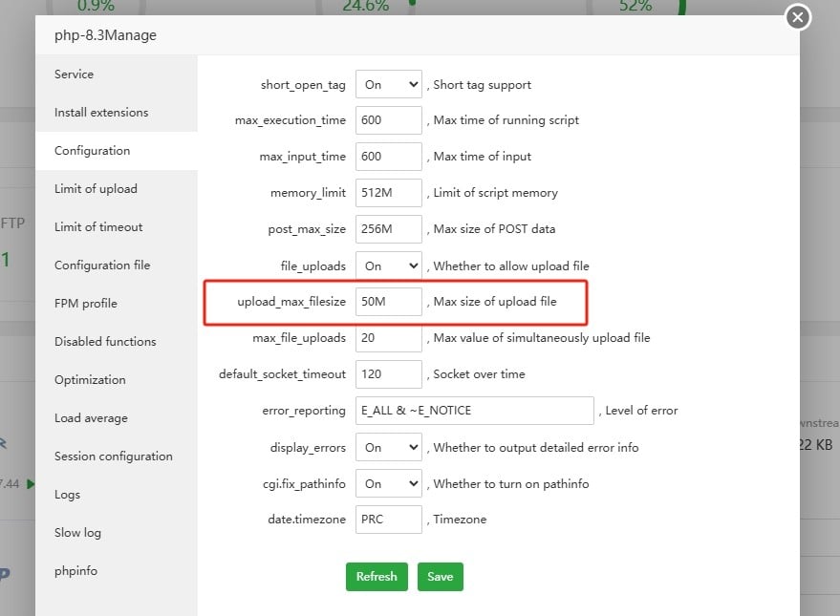Save the PHP configuration
This screenshot has width=840, height=616.
tap(440, 577)
